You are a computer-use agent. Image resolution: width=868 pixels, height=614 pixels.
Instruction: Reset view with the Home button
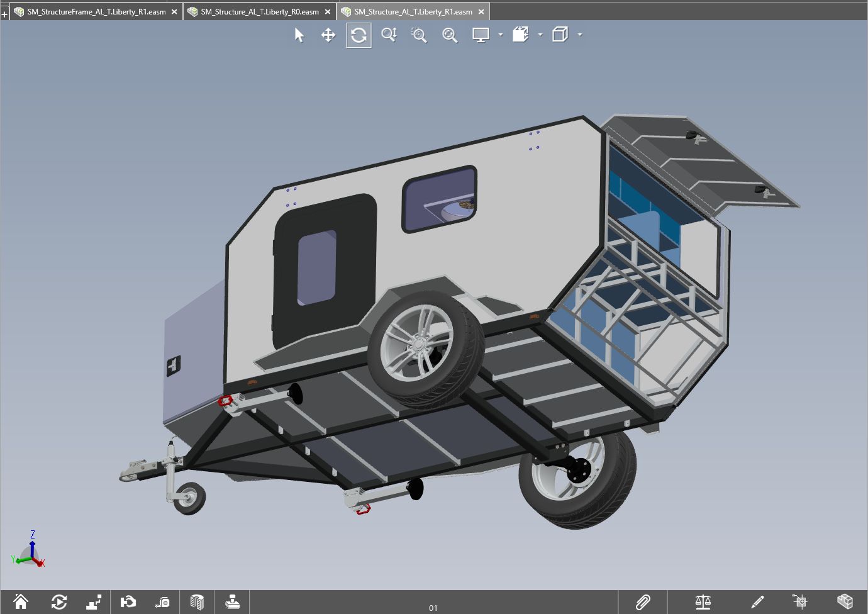pos(21,602)
